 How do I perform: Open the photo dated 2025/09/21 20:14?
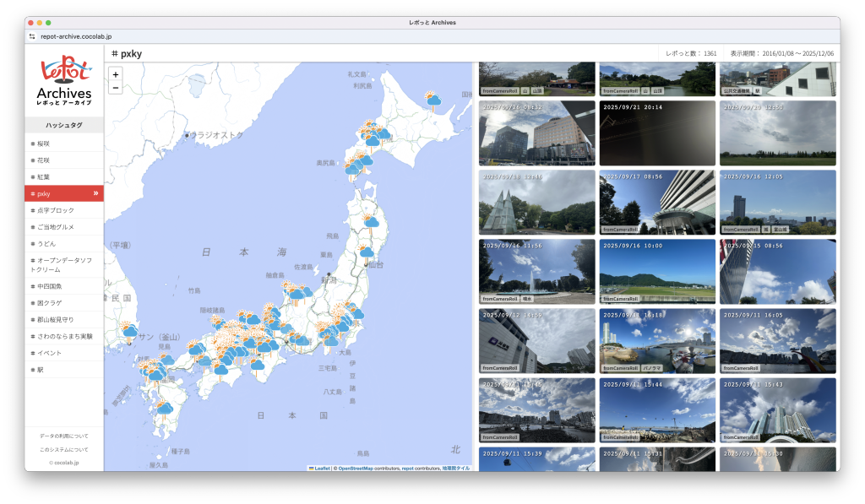[x=657, y=133]
